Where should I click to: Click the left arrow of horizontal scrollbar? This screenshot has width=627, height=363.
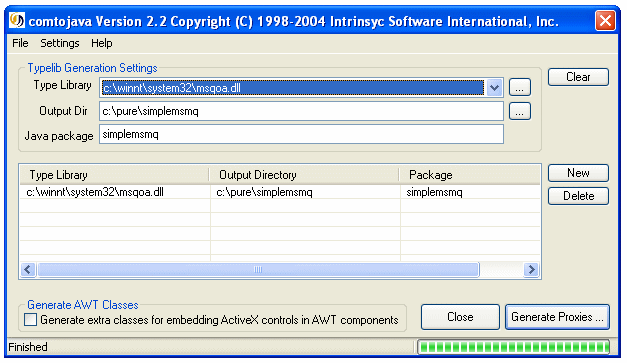tap(28, 270)
